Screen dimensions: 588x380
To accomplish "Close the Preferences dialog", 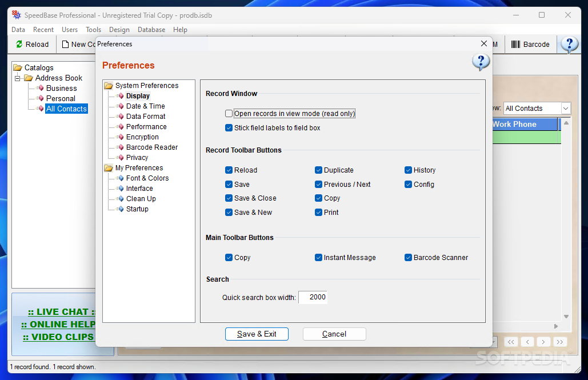I will coord(484,43).
